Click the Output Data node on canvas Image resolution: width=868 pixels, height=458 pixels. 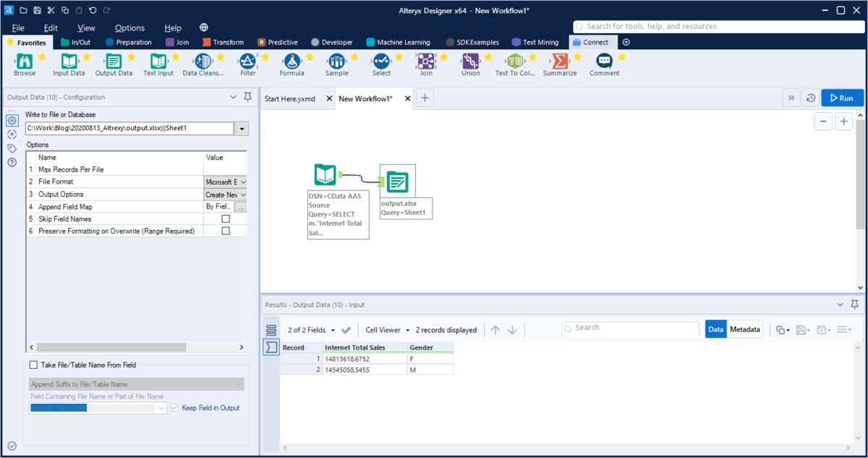[397, 182]
